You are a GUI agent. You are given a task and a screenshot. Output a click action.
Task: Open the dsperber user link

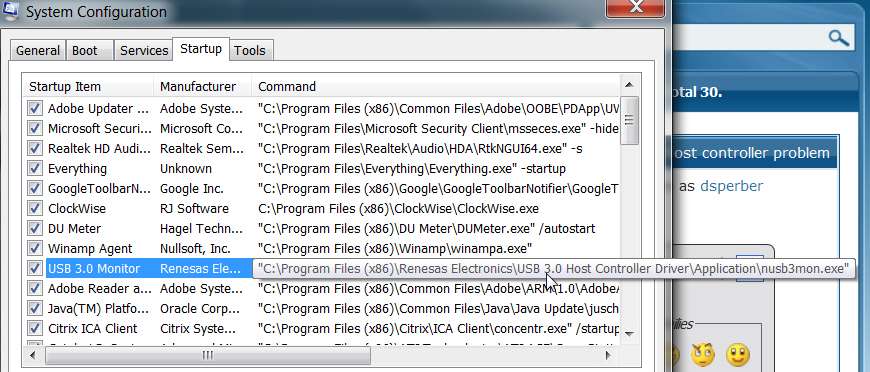(x=731, y=186)
